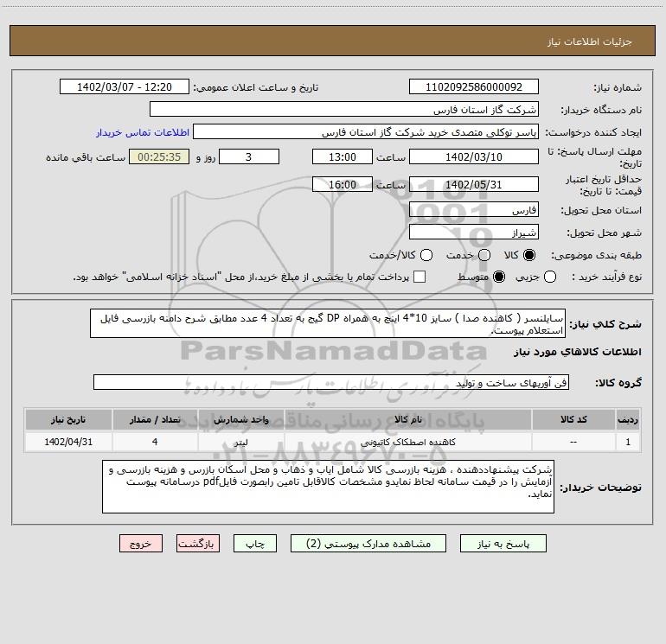Click the ردیف column header

point(628,420)
